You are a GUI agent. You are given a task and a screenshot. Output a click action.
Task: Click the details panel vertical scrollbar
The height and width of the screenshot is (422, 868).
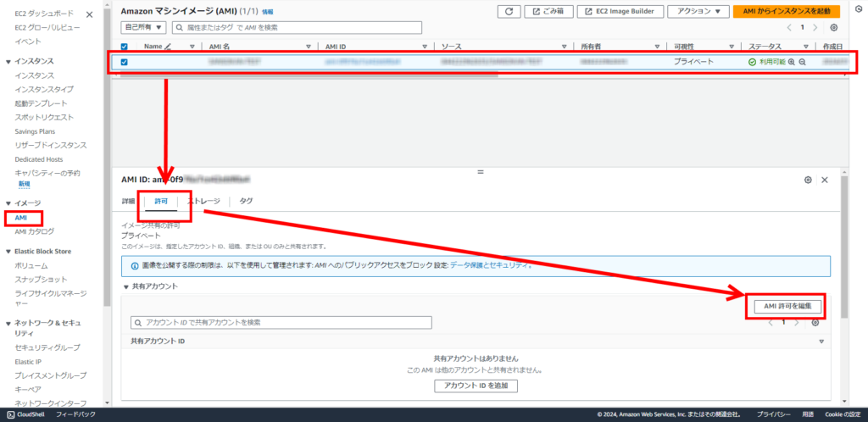(x=843, y=246)
